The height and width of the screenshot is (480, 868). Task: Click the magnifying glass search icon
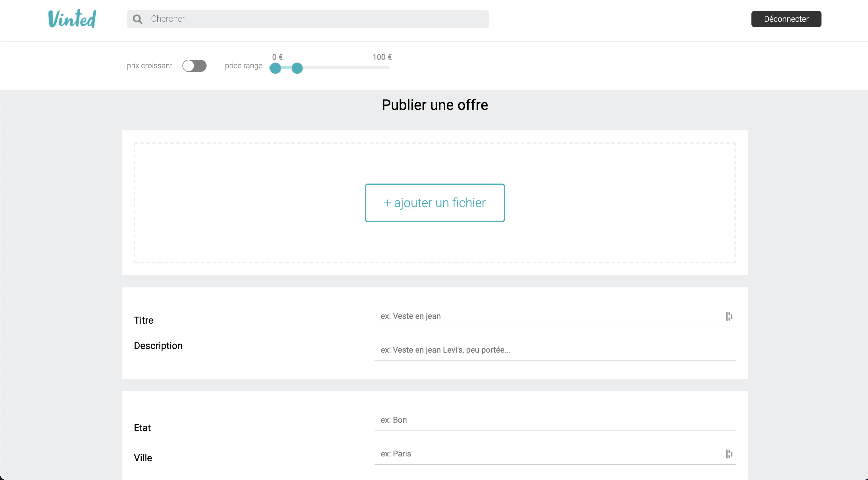click(137, 19)
